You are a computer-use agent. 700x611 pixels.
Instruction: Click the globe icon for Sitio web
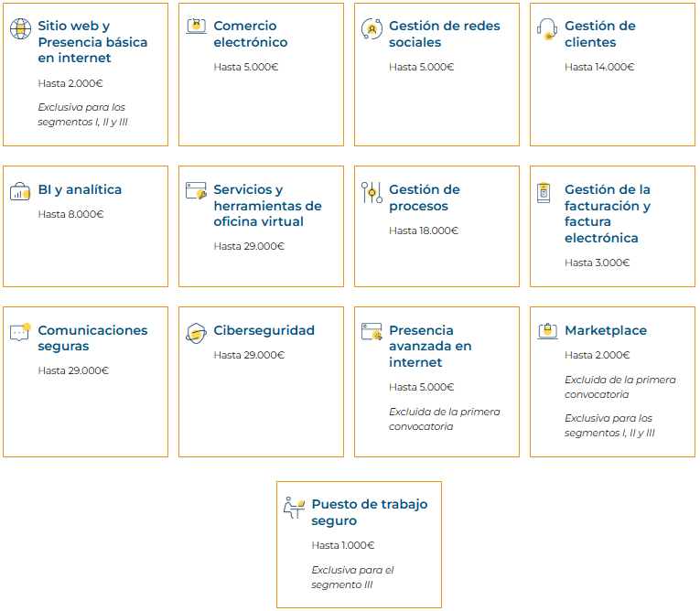20,28
